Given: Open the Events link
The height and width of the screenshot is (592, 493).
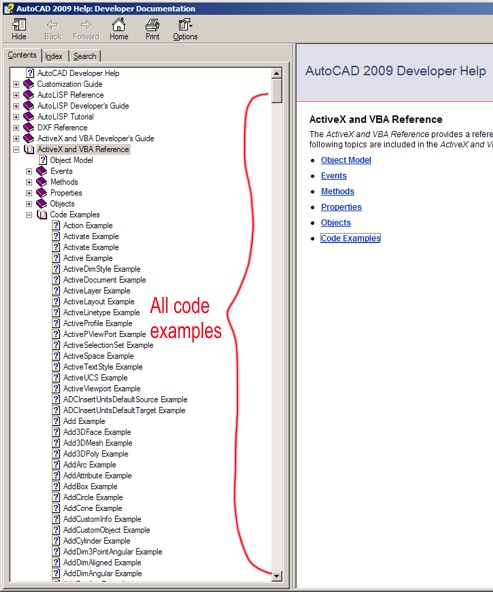Looking at the screenshot, I should [x=334, y=176].
